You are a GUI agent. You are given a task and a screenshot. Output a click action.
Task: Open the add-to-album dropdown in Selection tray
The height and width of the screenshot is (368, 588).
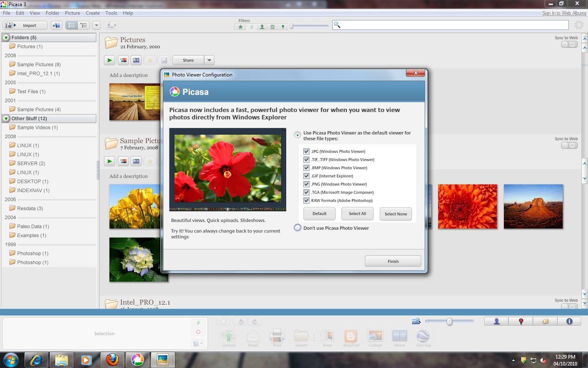tap(198, 343)
